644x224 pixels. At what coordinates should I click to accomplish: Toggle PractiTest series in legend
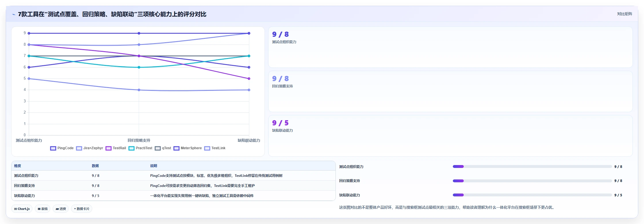tap(141, 148)
